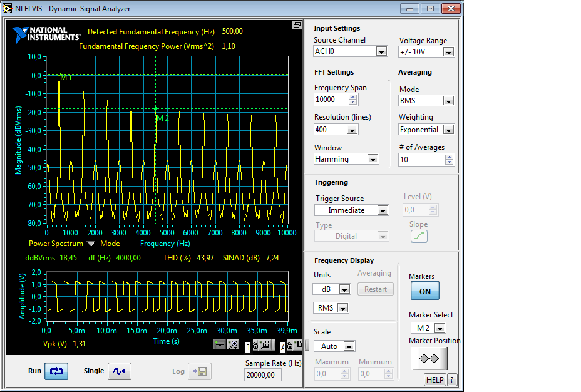Viewport: 581px width, 392px height.
Task: Turn off the Markers ON switch
Action: (x=425, y=291)
